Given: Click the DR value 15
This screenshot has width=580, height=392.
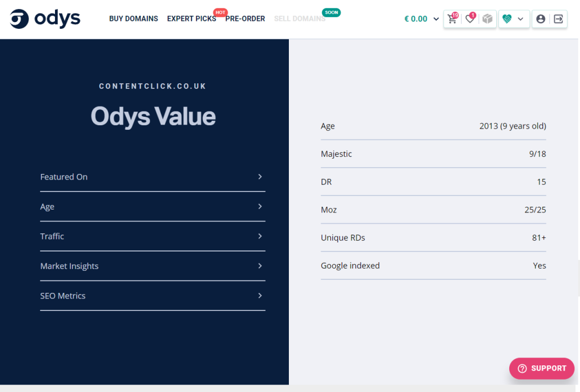Looking at the screenshot, I should pos(541,182).
